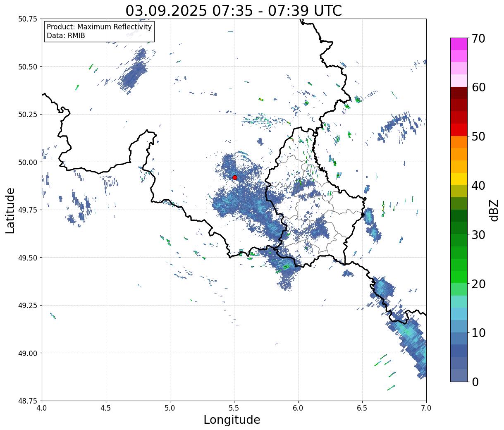
Task: Click the magenta 70 dBZ colorbar segment
Action: (459, 44)
